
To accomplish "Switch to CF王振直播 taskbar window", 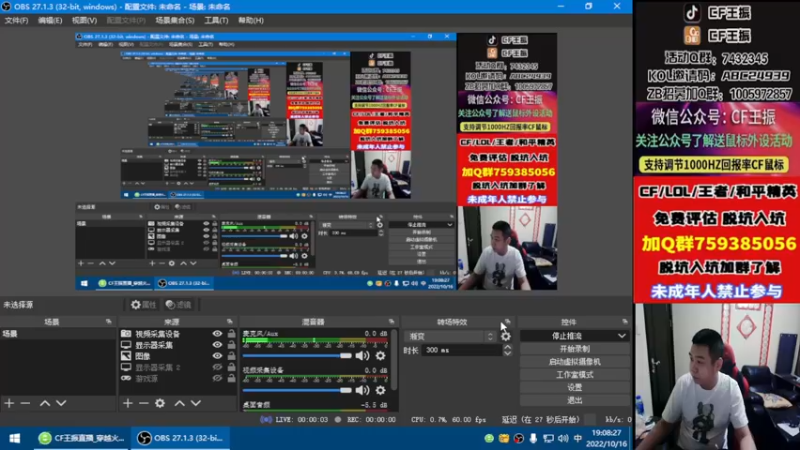I will pos(82,438).
